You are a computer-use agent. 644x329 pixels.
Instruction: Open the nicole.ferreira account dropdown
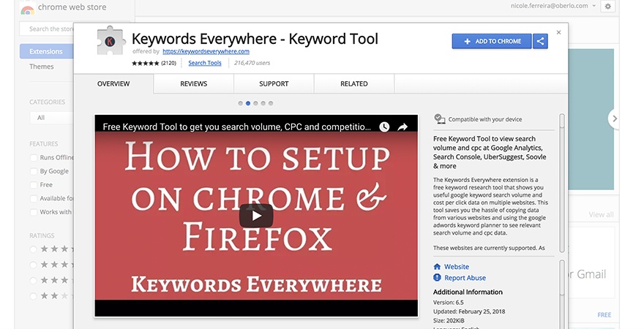coord(594,7)
